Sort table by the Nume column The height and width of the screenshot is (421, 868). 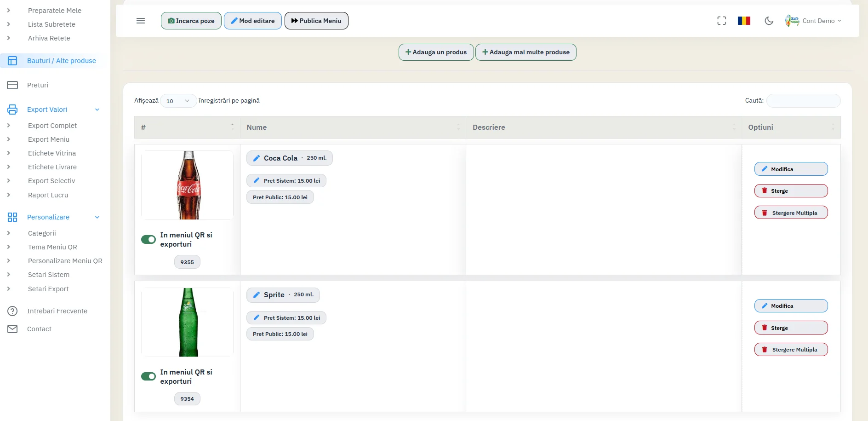click(x=353, y=127)
